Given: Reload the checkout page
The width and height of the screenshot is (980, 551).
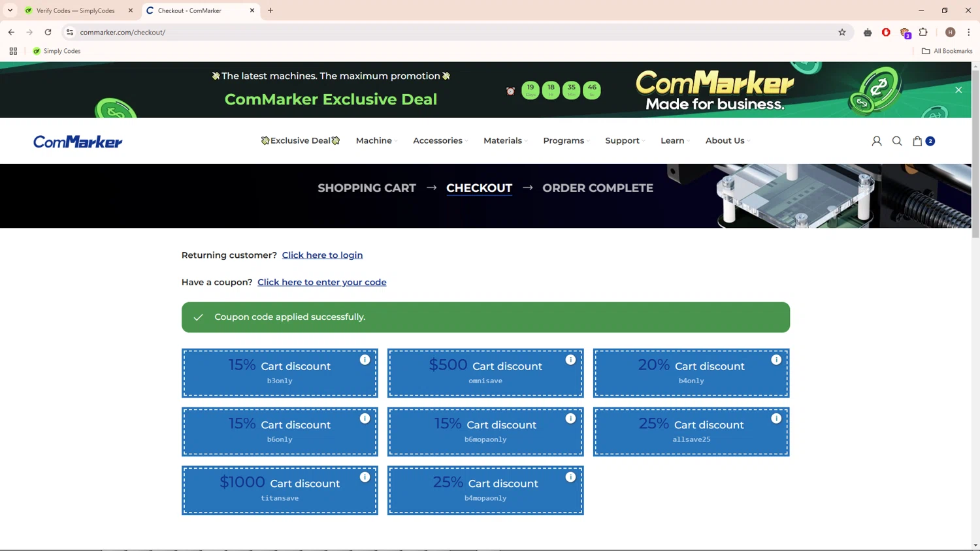Looking at the screenshot, I should [48, 32].
